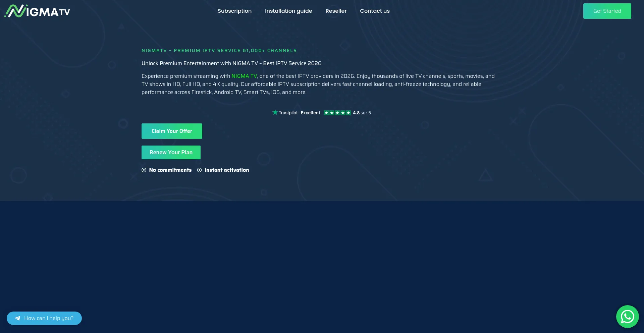
Task: Click the Claim Your Offer button
Action: 172,131
